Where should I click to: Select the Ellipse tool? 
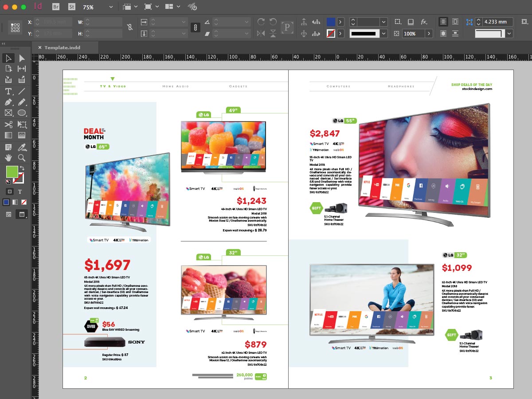click(x=22, y=113)
